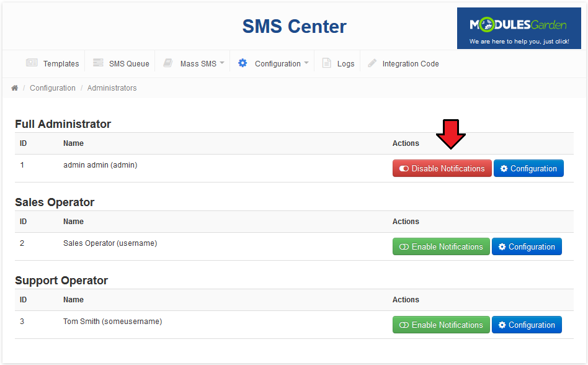Click the Mass SMS book icon

tap(168, 63)
